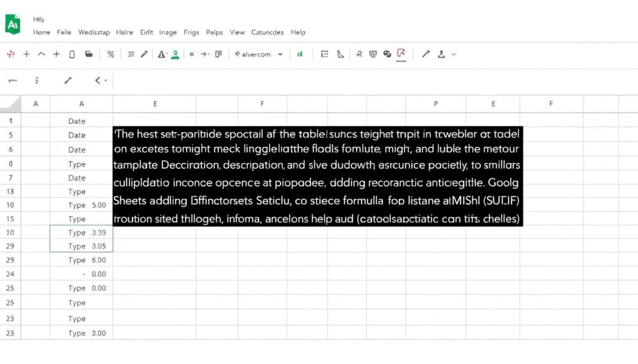Select the percent format icon

coord(111,54)
